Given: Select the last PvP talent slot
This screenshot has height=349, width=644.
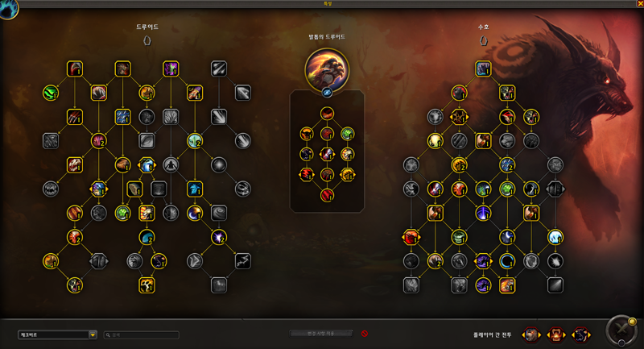Looking at the screenshot, I should click(x=581, y=335).
